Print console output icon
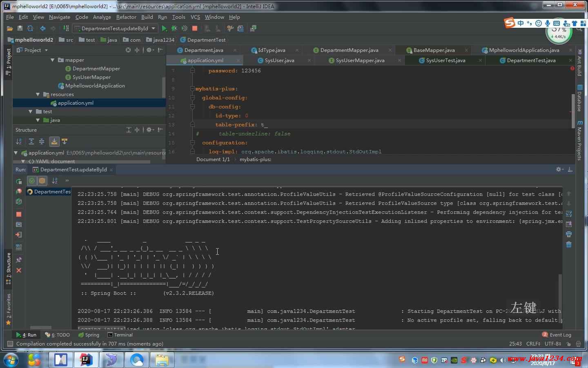The image size is (588, 368). point(569,234)
